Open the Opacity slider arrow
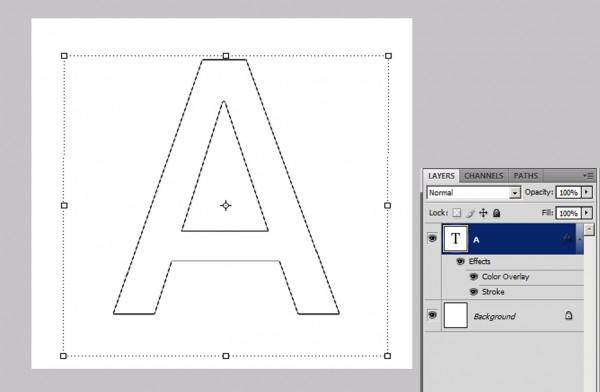Viewport: 600px width, 392px height. pyautogui.click(x=587, y=192)
